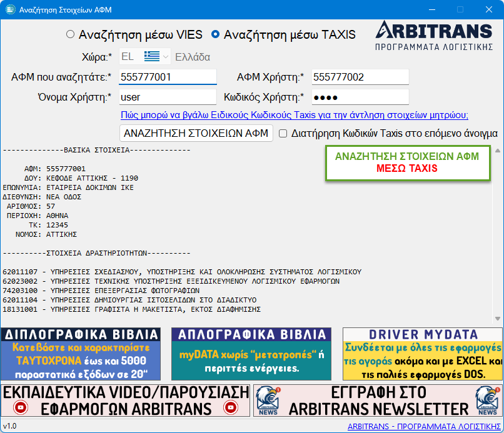The image size is (504, 433).
Task: Click the ΑΡΙΘΜΟΣ: 57 line
Action: [31, 206]
